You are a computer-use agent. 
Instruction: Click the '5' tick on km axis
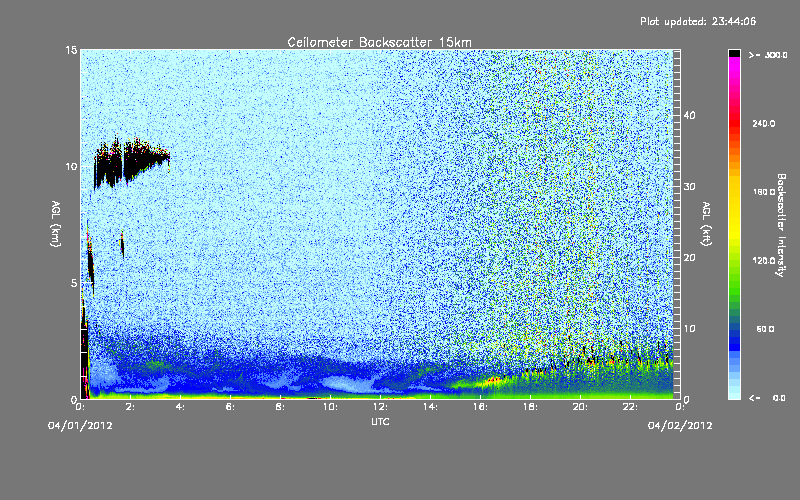pos(74,283)
